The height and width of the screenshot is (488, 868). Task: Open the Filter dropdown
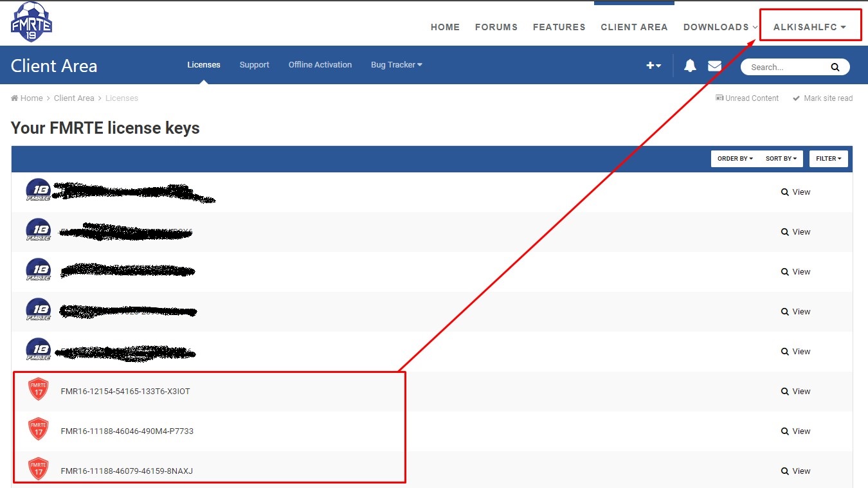(x=828, y=159)
